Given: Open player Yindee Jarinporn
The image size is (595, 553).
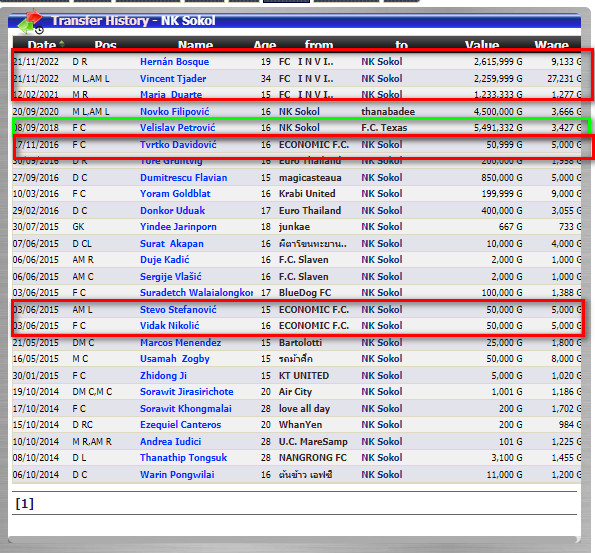Looking at the screenshot, I should pos(178,227).
